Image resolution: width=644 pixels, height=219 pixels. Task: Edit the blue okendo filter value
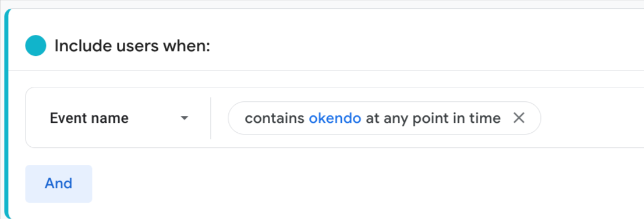[335, 118]
